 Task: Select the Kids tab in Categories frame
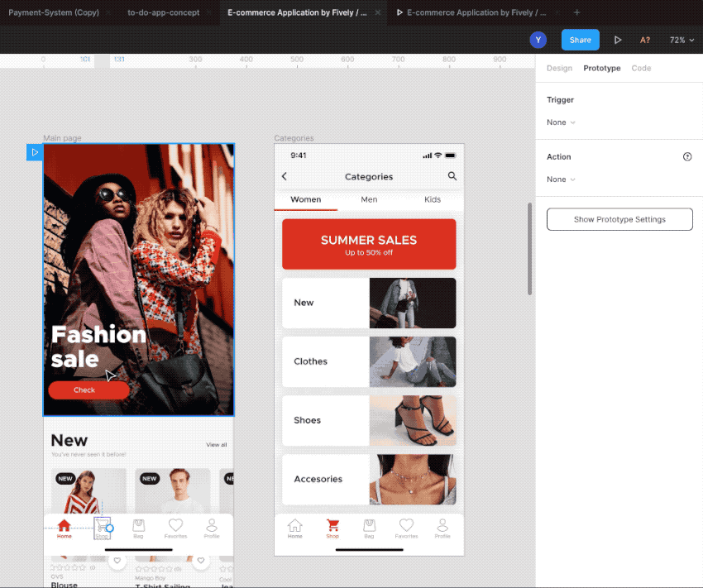[x=433, y=199]
